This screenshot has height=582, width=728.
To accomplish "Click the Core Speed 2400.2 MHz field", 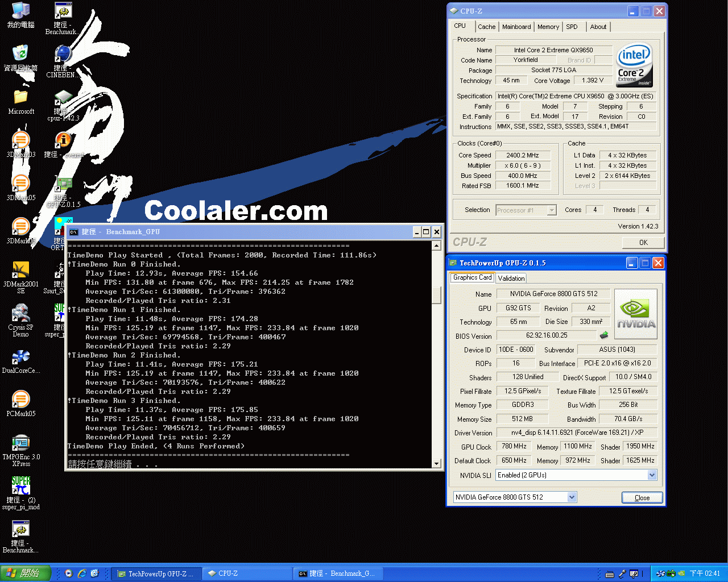I will tap(523, 155).
